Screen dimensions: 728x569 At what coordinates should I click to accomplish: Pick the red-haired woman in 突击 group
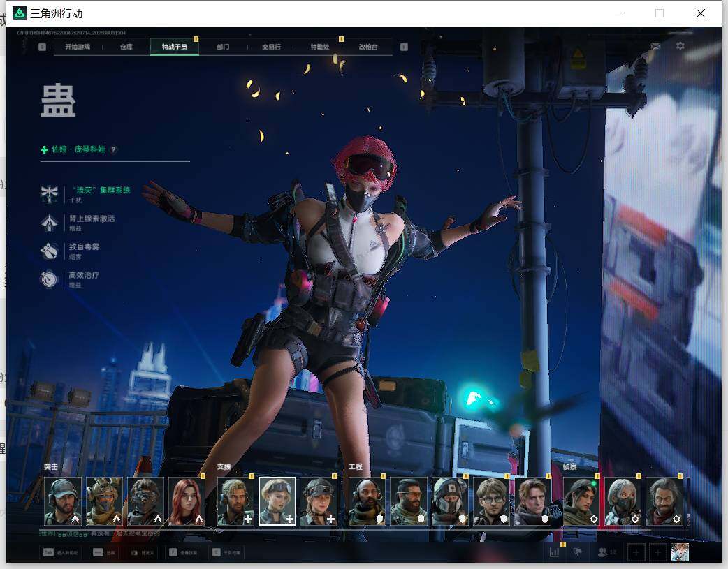187,501
